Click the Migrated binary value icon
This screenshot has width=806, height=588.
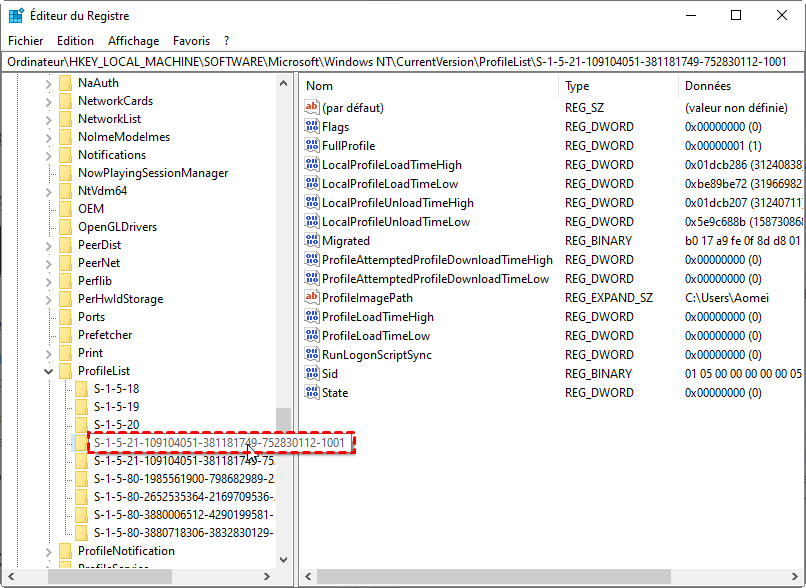[312, 241]
